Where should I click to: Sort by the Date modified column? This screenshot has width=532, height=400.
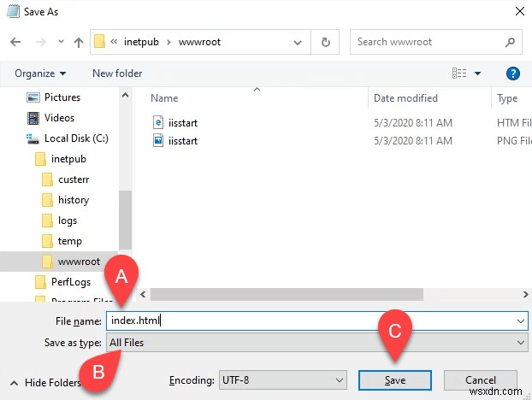(405, 98)
